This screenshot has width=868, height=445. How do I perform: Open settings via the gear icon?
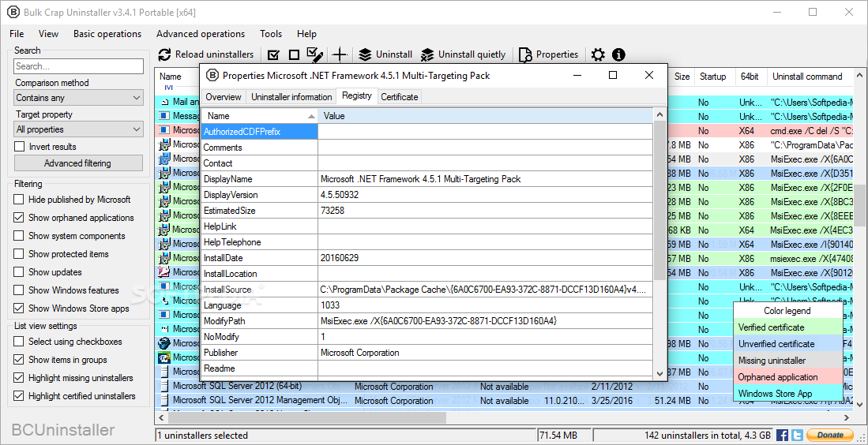pos(598,54)
